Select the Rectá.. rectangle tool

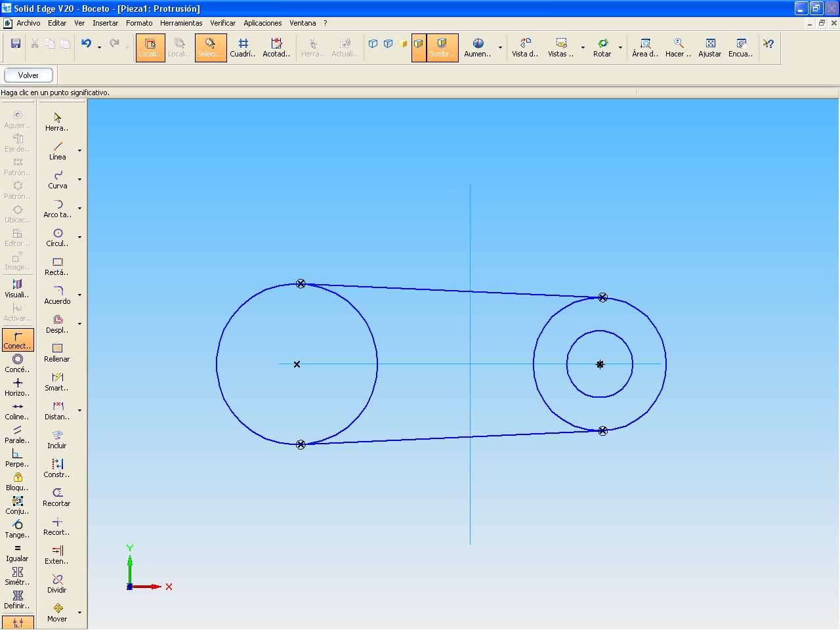pos(57,266)
